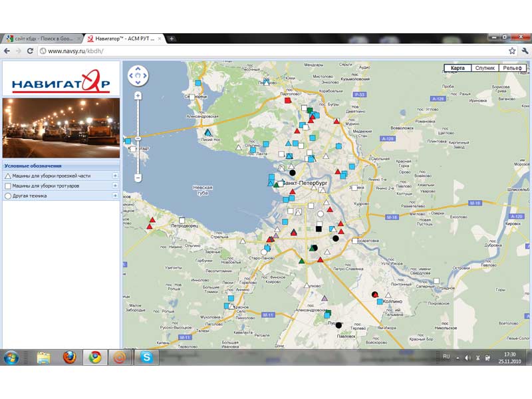This screenshot has width=532, height=399.
Task: Expand the Другая техника section
Action: [115, 196]
